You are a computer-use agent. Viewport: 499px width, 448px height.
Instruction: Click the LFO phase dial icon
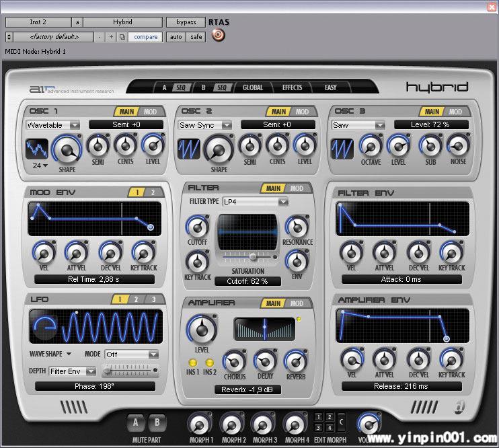click(44, 326)
